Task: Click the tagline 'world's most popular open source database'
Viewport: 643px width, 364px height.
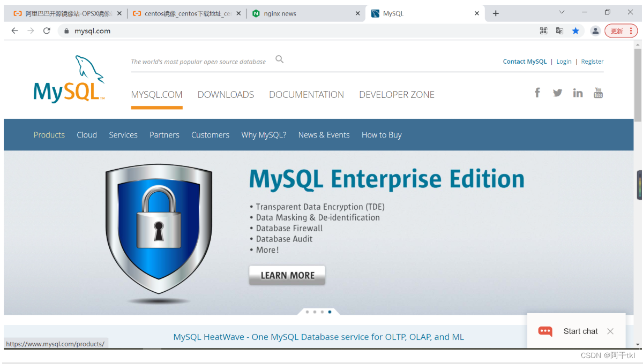Action: coord(198,62)
